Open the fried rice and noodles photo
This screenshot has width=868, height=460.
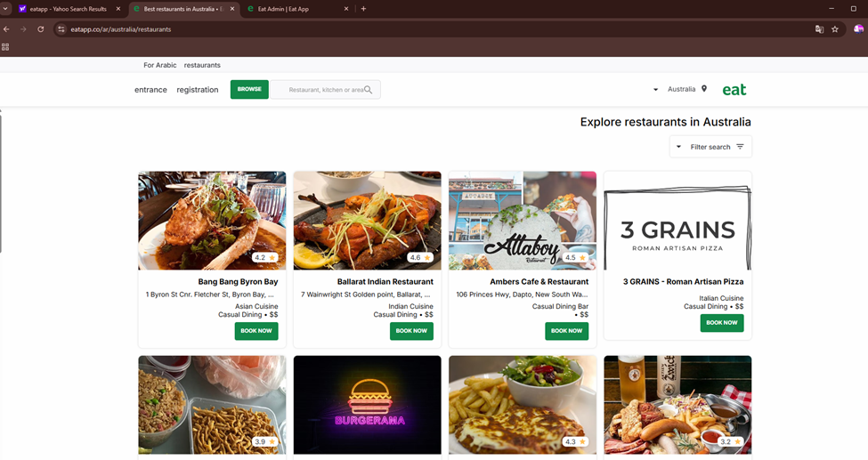pyautogui.click(x=212, y=405)
